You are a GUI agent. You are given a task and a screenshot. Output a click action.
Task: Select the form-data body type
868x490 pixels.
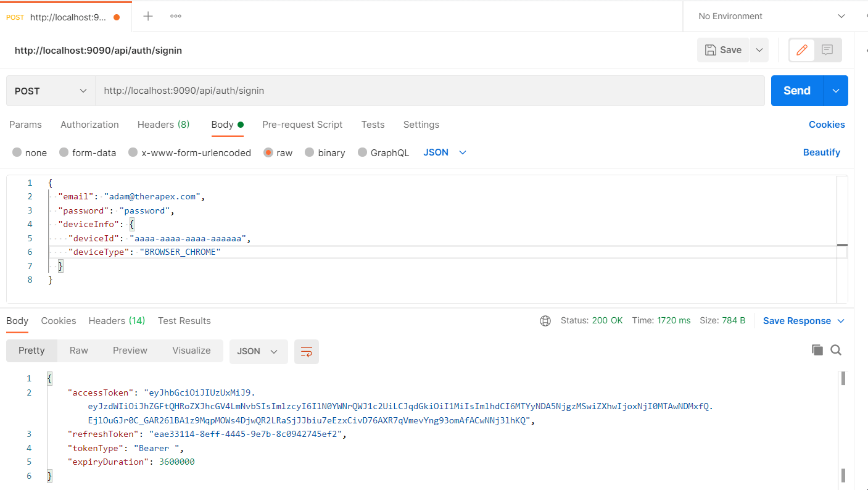(x=88, y=152)
